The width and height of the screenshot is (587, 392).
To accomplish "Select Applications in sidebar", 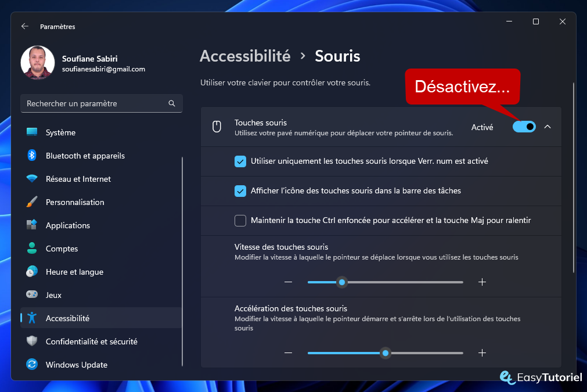I will 101,225.
